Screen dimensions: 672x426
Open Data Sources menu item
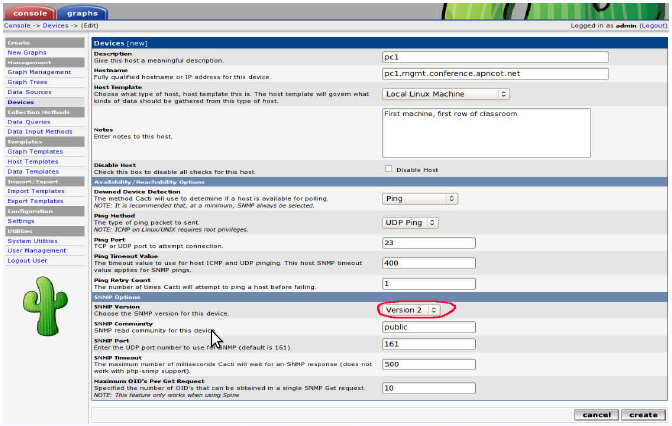point(31,92)
